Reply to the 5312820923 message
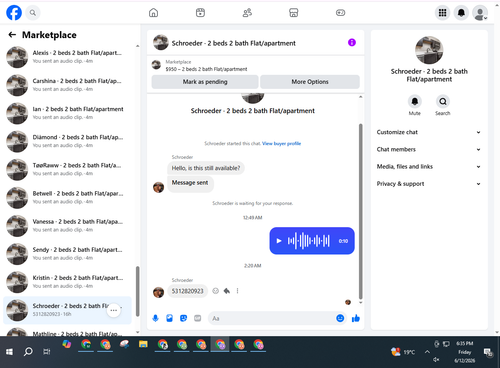This screenshot has width=500, height=368. click(227, 291)
